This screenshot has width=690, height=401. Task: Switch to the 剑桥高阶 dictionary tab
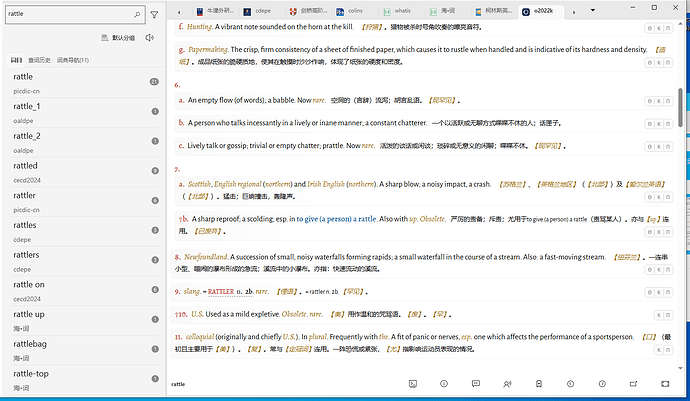[308, 11]
